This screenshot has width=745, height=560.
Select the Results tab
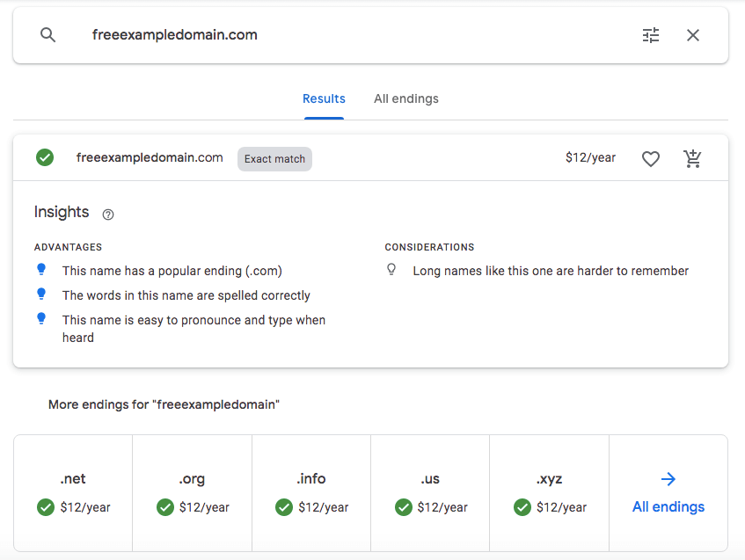pyautogui.click(x=324, y=98)
